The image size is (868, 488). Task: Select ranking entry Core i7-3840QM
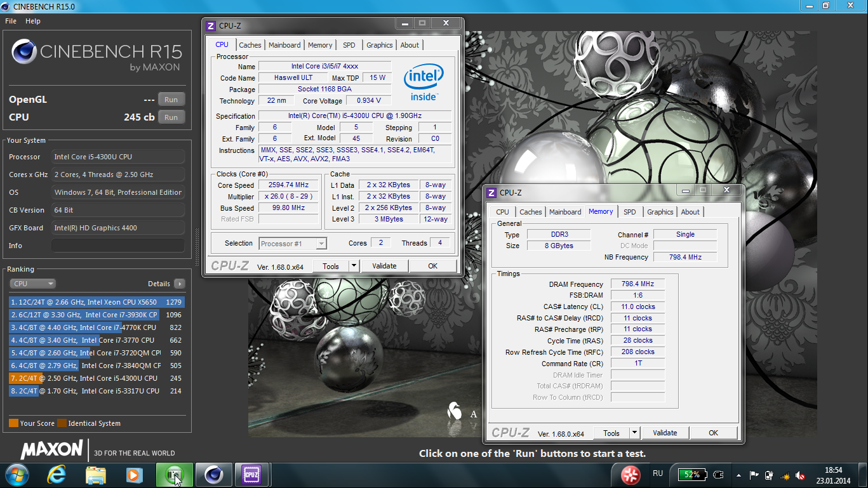click(x=96, y=366)
